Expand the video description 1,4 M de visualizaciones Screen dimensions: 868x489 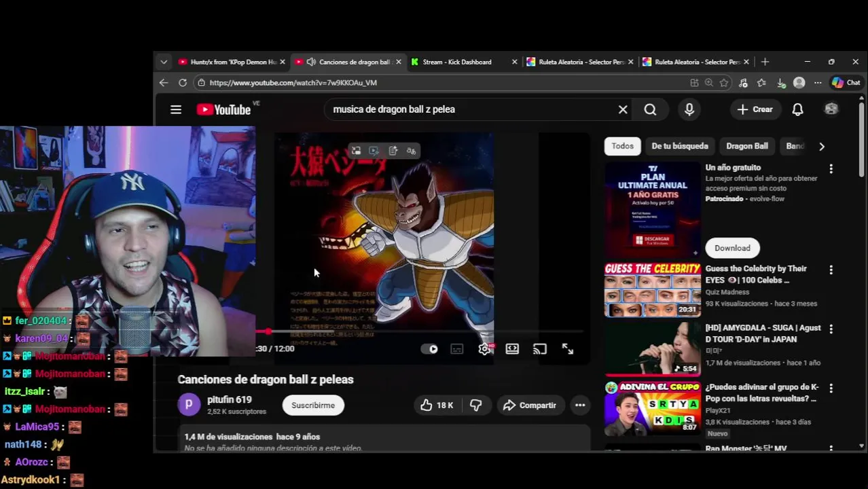click(384, 439)
